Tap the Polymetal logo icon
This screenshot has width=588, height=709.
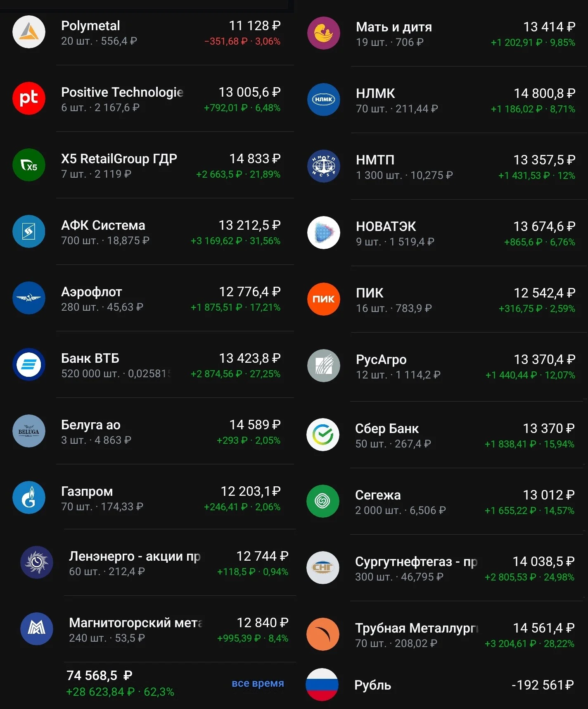29,32
